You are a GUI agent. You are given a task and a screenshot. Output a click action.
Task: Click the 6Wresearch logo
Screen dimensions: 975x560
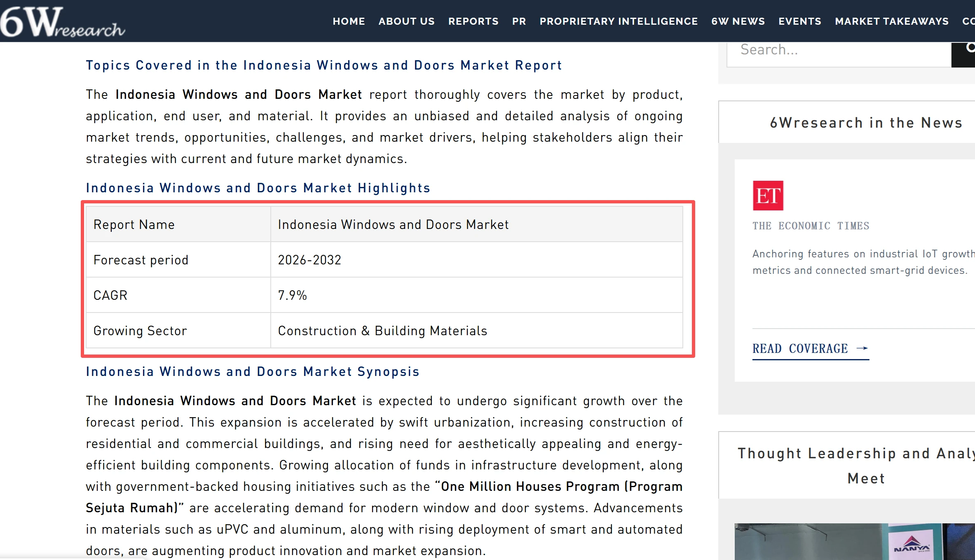coord(63,21)
